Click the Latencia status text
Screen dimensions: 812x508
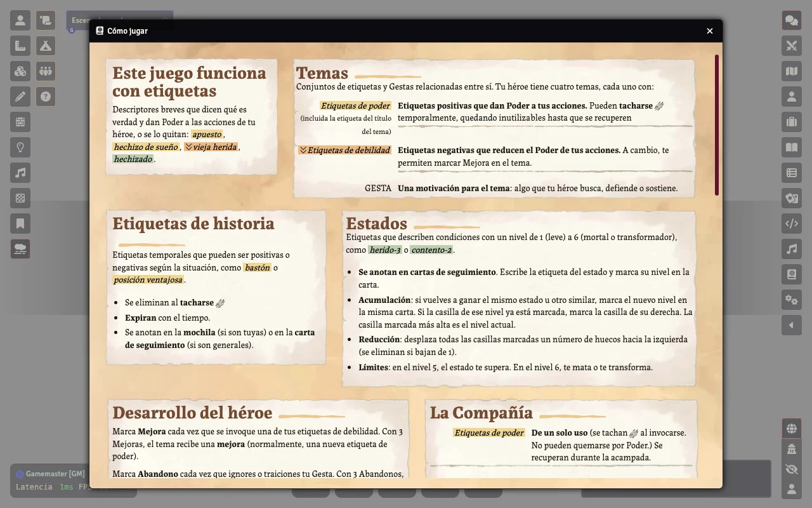[x=34, y=487]
